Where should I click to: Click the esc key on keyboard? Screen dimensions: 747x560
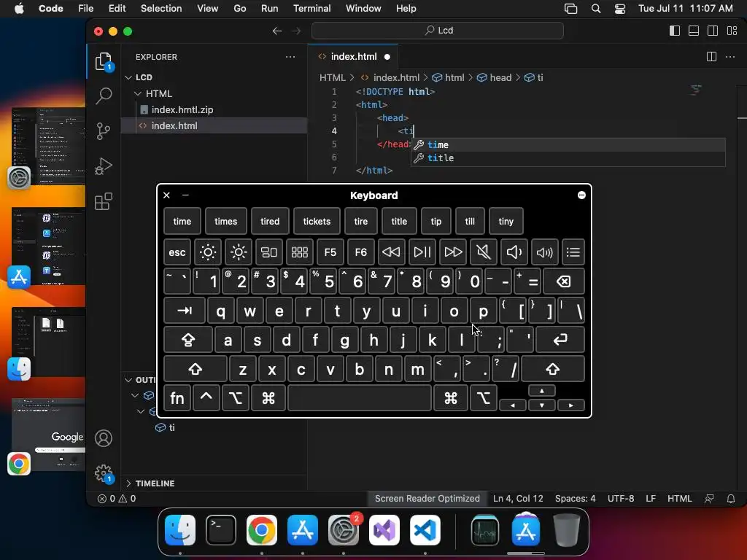(177, 252)
